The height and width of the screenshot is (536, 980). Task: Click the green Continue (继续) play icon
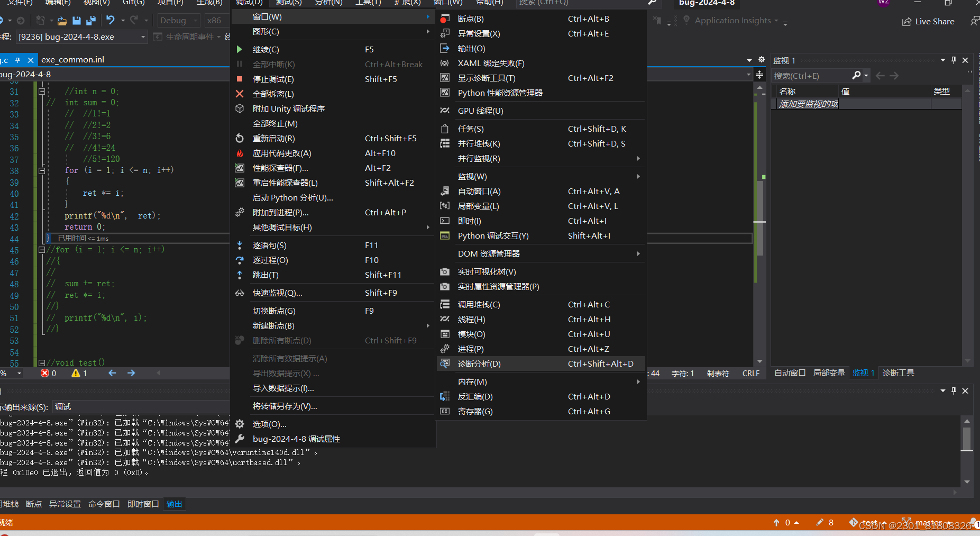[x=239, y=49]
